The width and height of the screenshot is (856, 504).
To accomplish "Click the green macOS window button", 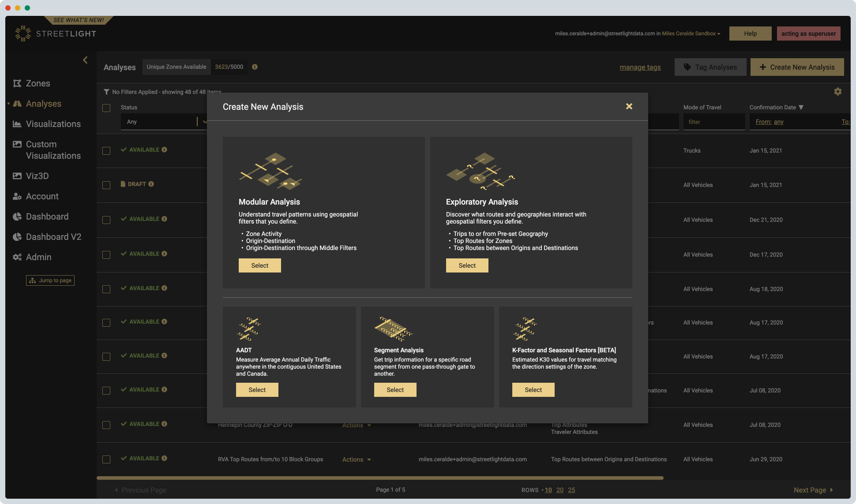I will (x=27, y=8).
